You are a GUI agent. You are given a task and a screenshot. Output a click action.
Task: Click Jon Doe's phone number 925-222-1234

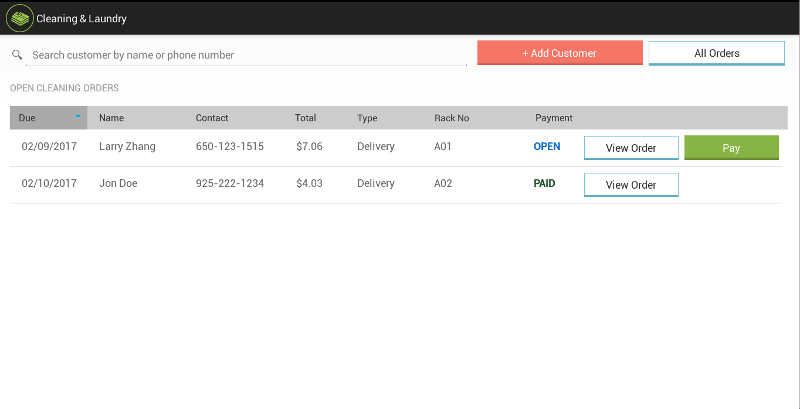tap(230, 183)
